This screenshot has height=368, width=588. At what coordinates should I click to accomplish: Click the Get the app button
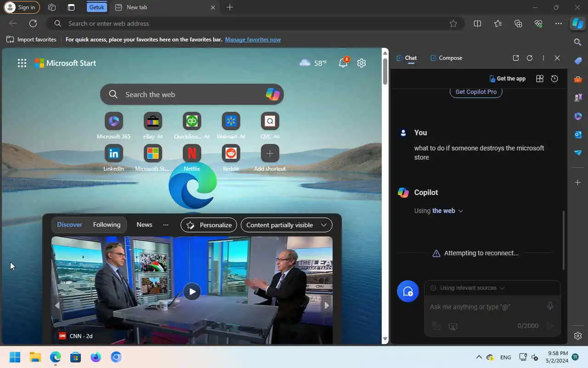pyautogui.click(x=507, y=79)
